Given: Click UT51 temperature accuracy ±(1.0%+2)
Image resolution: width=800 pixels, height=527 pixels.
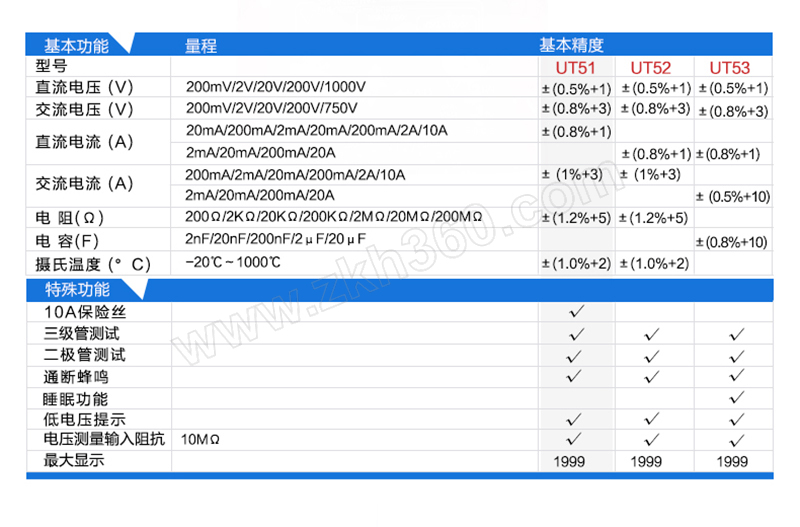Looking at the screenshot, I should [x=576, y=264].
